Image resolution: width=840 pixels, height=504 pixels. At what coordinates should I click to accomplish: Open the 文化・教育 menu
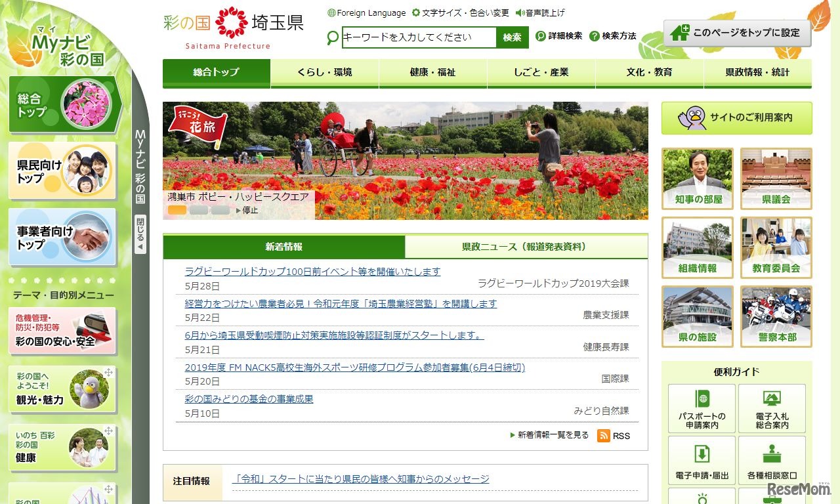pyautogui.click(x=650, y=73)
